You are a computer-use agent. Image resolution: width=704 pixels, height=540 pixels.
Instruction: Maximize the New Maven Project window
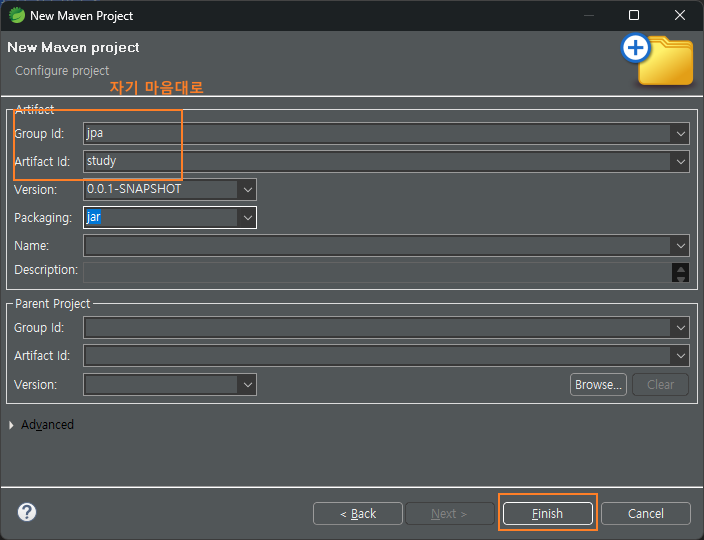click(x=634, y=15)
